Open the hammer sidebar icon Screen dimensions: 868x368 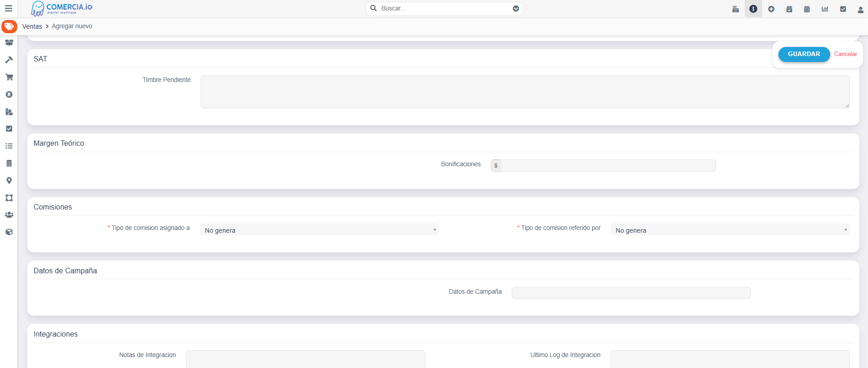[x=9, y=60]
